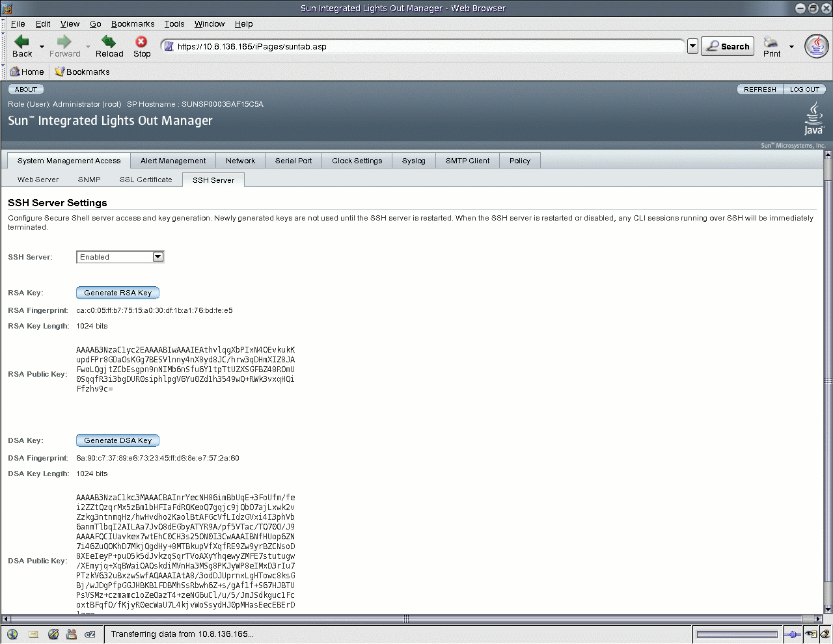Open the URL bar history dropdown

692,46
